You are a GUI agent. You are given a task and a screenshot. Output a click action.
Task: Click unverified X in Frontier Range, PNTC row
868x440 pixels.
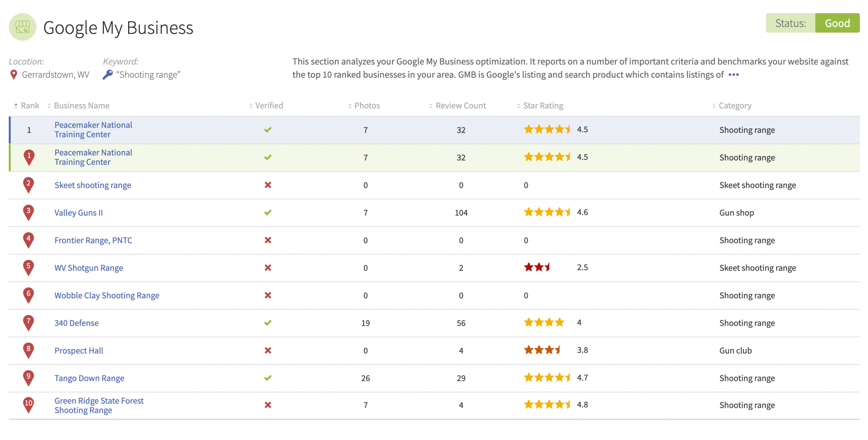[268, 240]
